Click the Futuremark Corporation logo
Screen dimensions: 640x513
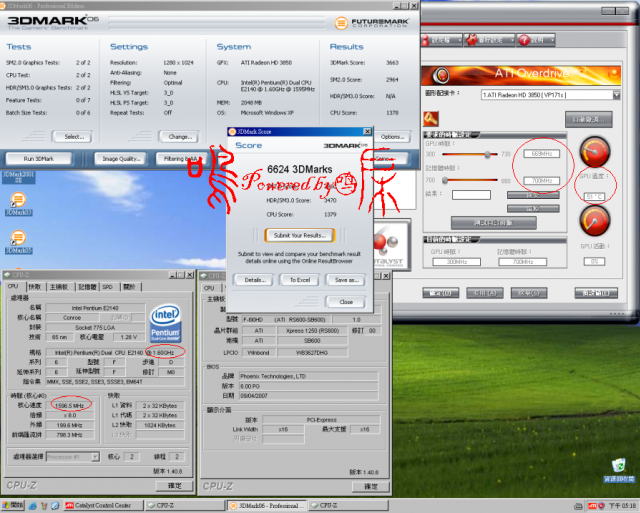coord(371,23)
